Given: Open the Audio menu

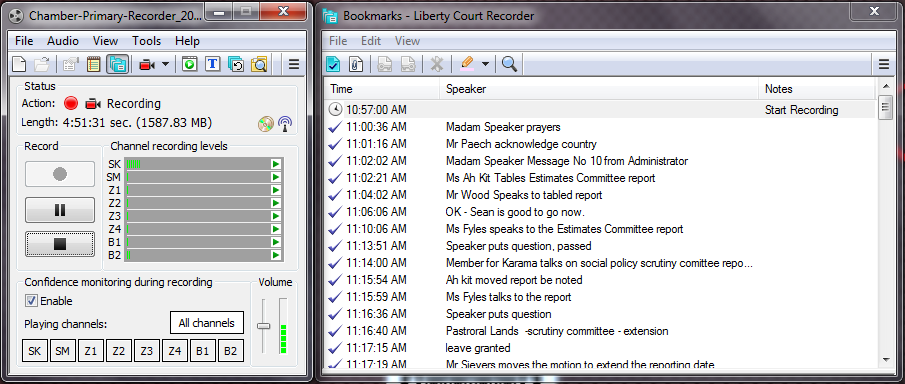Looking at the screenshot, I should tap(63, 41).
